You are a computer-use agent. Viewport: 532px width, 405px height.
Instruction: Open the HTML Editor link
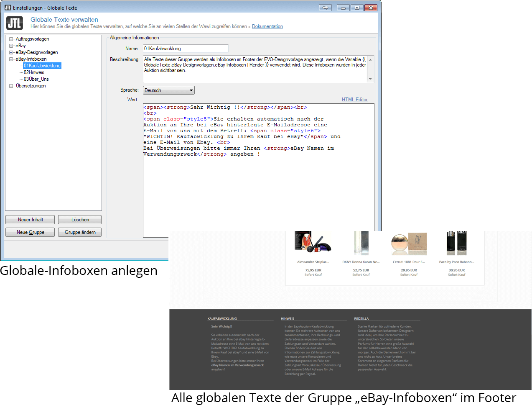coord(354,100)
